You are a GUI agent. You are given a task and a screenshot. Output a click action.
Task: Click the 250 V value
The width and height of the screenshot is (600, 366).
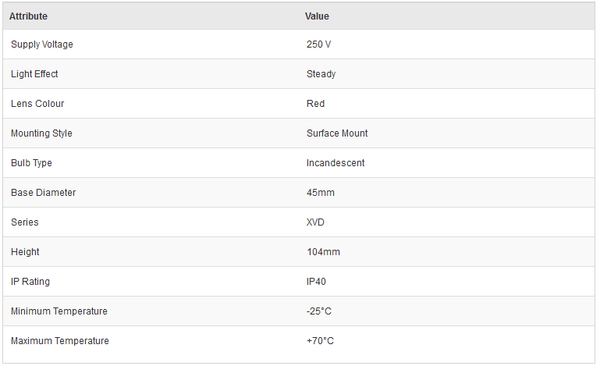(318, 44)
